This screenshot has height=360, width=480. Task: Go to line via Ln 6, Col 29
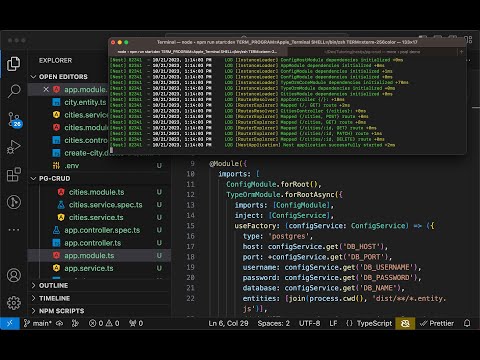[228, 323]
